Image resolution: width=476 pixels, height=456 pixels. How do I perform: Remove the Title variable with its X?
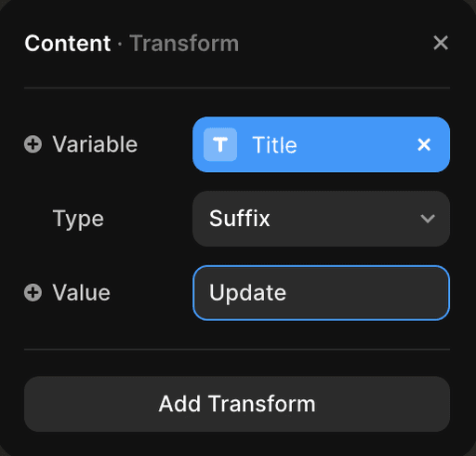[424, 144]
